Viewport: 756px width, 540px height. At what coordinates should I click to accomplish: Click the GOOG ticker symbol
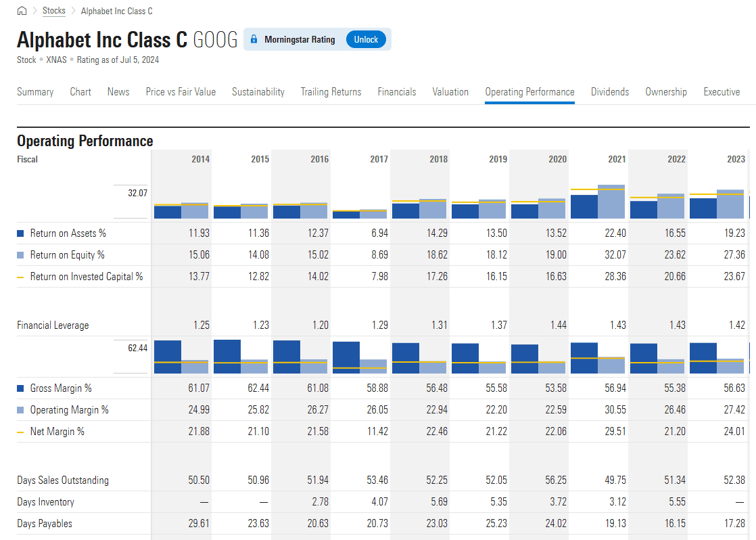216,40
